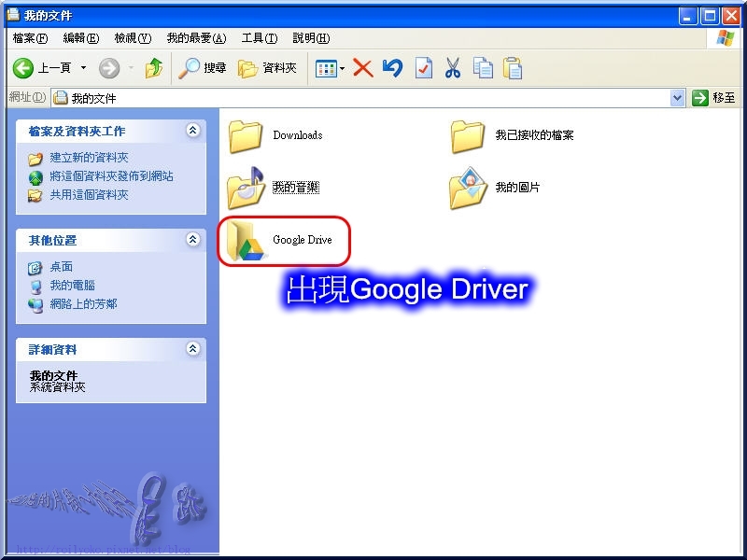This screenshot has width=747, height=560.
Task: Expand the address bar dropdown arrow
Action: pyautogui.click(x=678, y=98)
